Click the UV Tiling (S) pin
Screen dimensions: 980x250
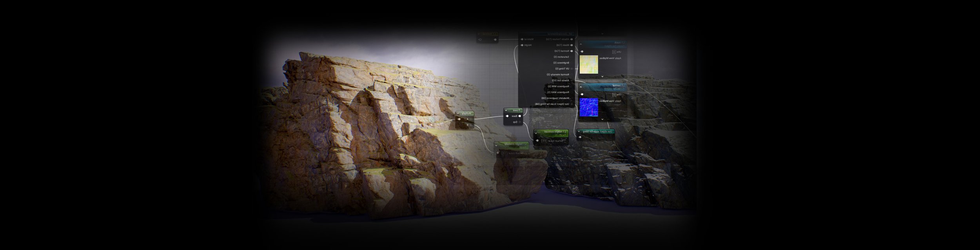[572, 69]
